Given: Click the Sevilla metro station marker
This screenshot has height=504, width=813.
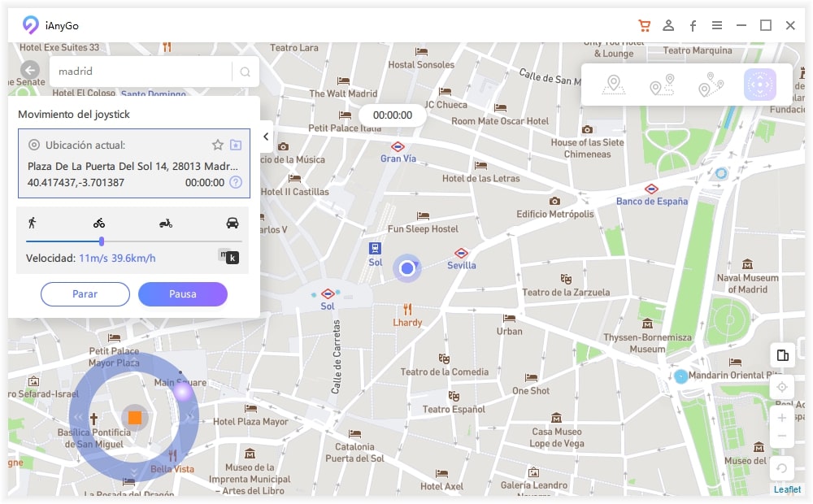Looking at the screenshot, I should tap(461, 253).
